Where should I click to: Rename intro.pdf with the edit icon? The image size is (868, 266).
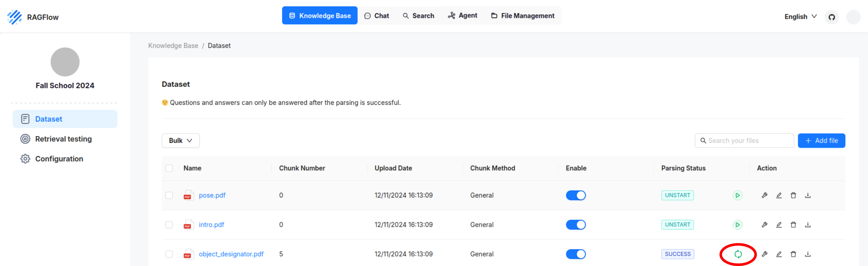(x=779, y=225)
